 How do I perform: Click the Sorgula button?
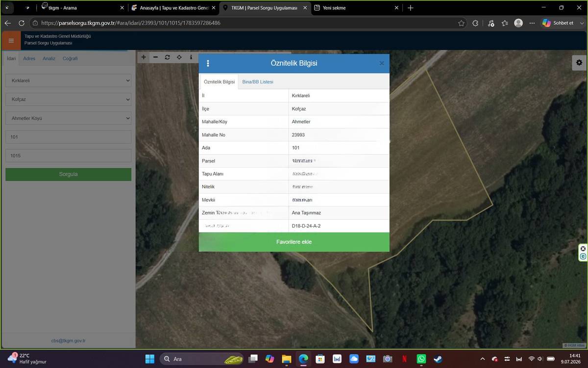(x=69, y=174)
